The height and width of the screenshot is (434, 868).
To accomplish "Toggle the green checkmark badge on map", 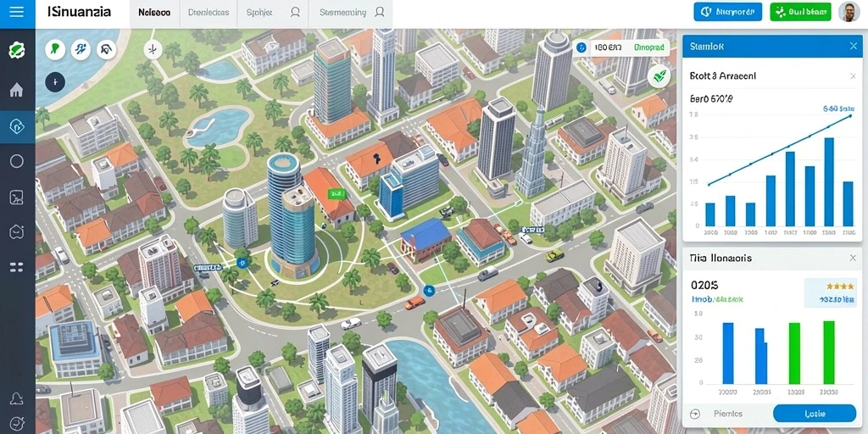I will click(659, 77).
